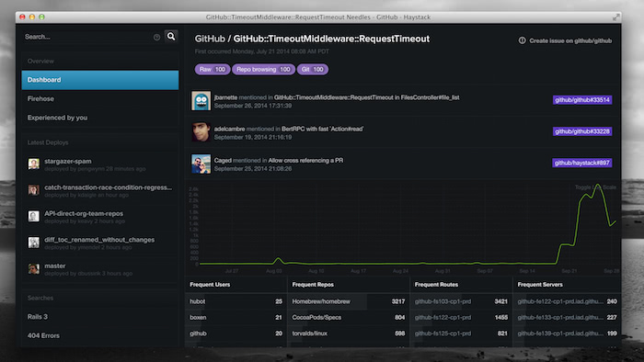Viewport: 644px width, 362px height.
Task: Select CocoaPods/Specs in Frequent Repos
Action: point(349,317)
